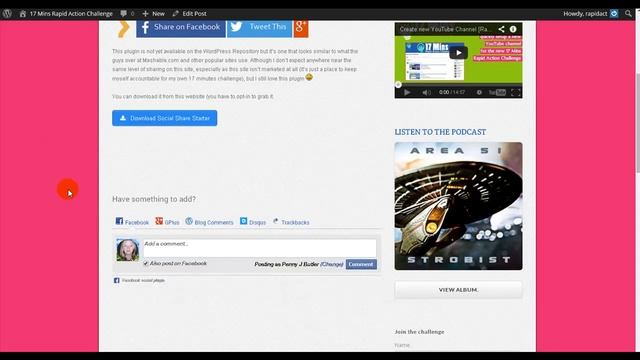
Task: Click the video progress bar
Action: (x=458, y=85)
